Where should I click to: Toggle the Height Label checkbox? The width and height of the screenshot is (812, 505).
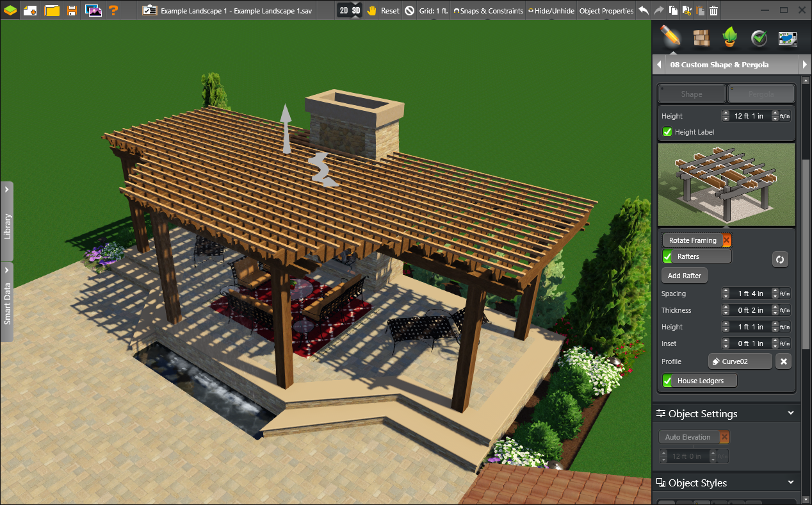[x=667, y=131]
